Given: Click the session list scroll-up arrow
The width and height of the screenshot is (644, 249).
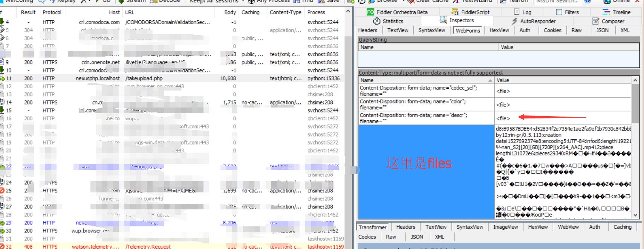Looking at the screenshot, I should click(x=348, y=11).
